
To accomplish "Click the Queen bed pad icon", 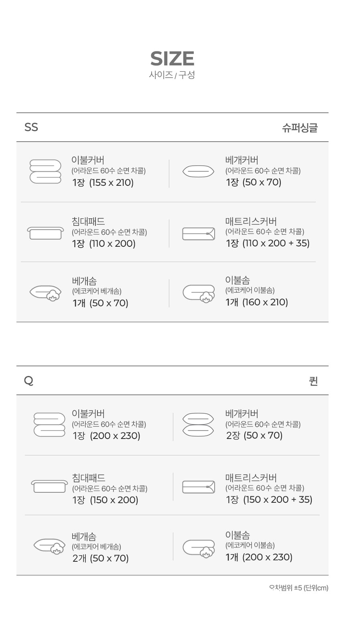I will 49,486.
